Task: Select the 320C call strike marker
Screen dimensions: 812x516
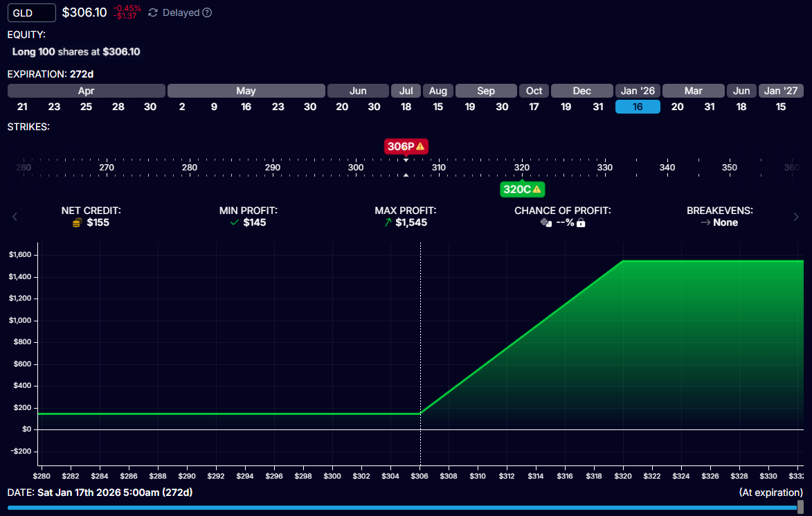Action: pyautogui.click(x=518, y=189)
